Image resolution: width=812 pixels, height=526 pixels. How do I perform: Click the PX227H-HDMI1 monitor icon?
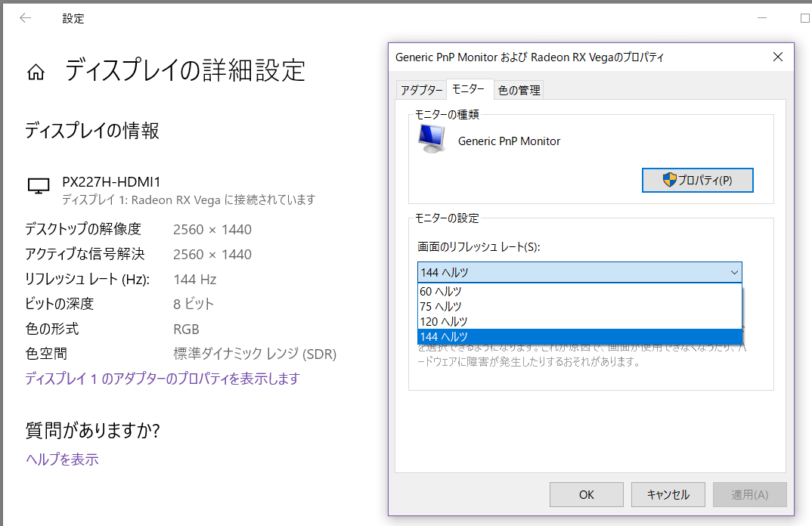pyautogui.click(x=39, y=186)
